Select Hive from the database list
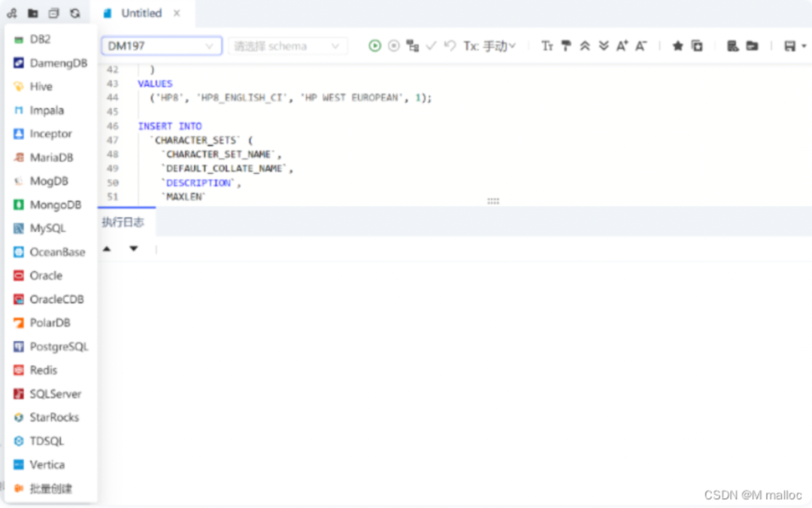The width and height of the screenshot is (812, 508). [x=51, y=87]
